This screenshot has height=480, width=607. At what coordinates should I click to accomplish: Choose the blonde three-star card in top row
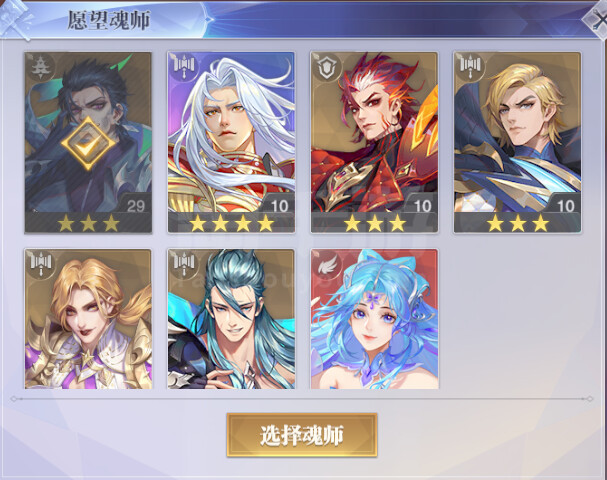click(x=518, y=142)
